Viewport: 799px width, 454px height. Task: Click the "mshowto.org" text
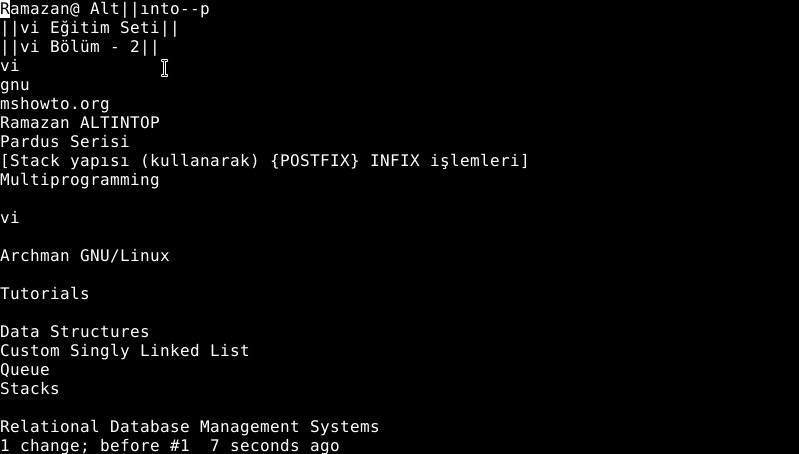55,104
